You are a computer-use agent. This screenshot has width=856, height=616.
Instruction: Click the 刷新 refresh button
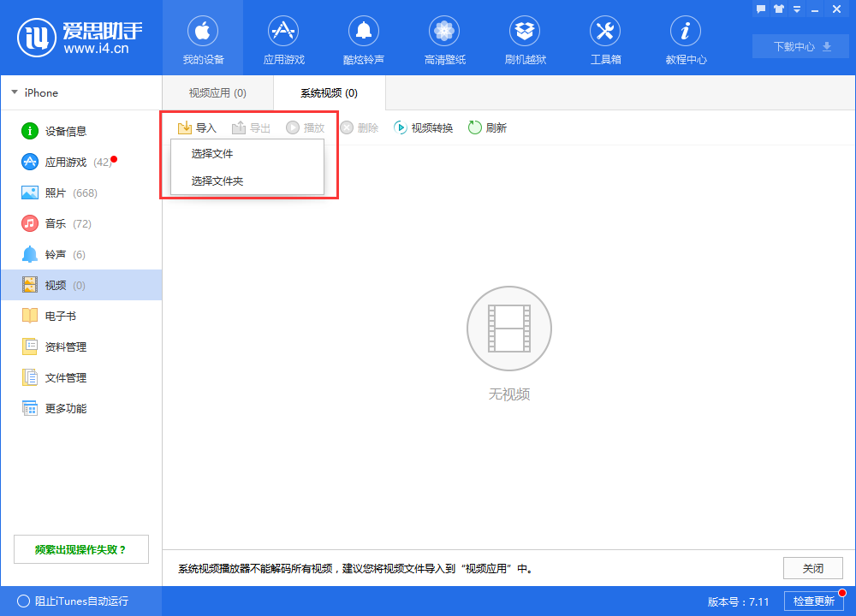tap(488, 127)
